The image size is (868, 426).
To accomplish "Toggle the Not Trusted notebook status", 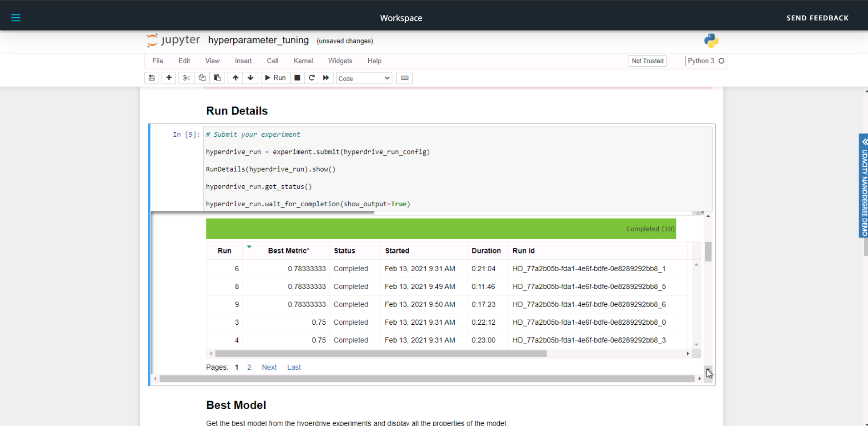I will coord(647,61).
